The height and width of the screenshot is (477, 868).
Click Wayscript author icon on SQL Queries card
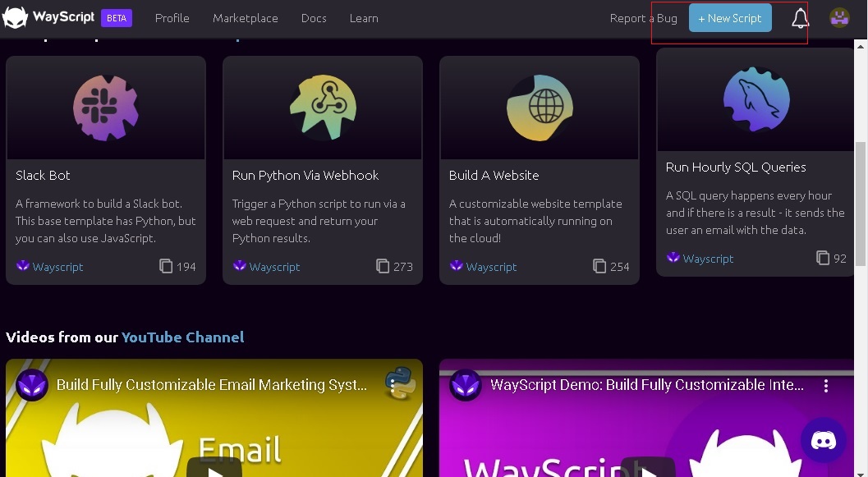coord(673,257)
